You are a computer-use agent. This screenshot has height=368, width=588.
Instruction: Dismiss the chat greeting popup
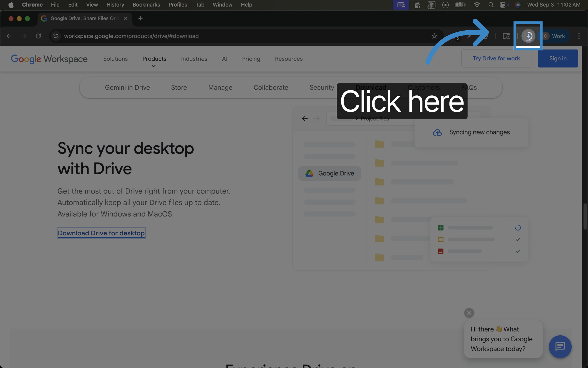tap(469, 313)
